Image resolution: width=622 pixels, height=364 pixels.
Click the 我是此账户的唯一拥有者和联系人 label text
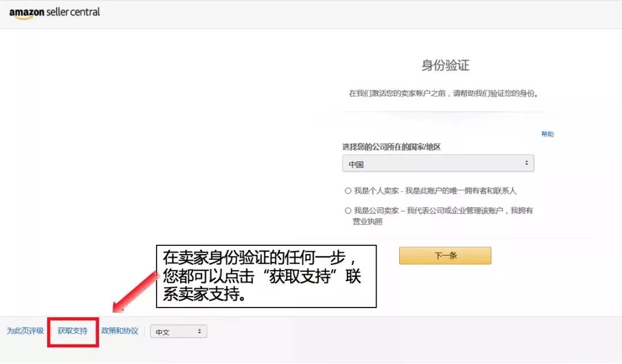[461, 191]
